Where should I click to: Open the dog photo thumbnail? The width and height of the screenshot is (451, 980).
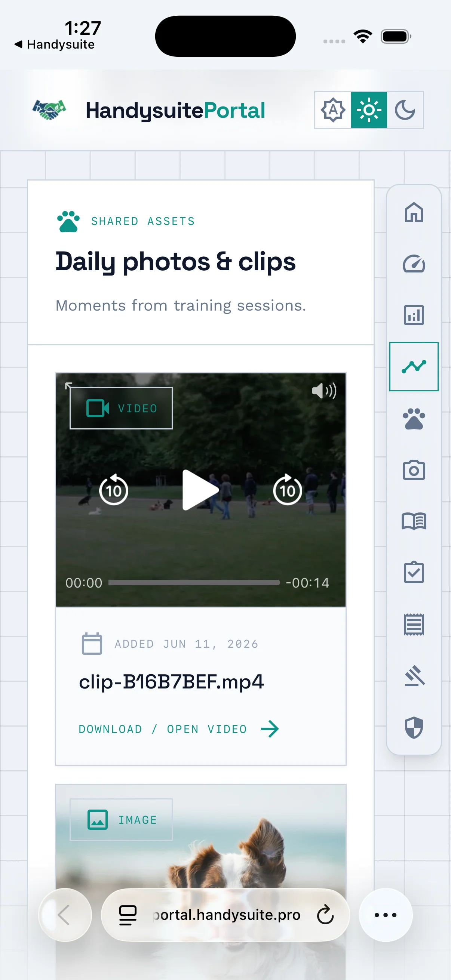200,882
